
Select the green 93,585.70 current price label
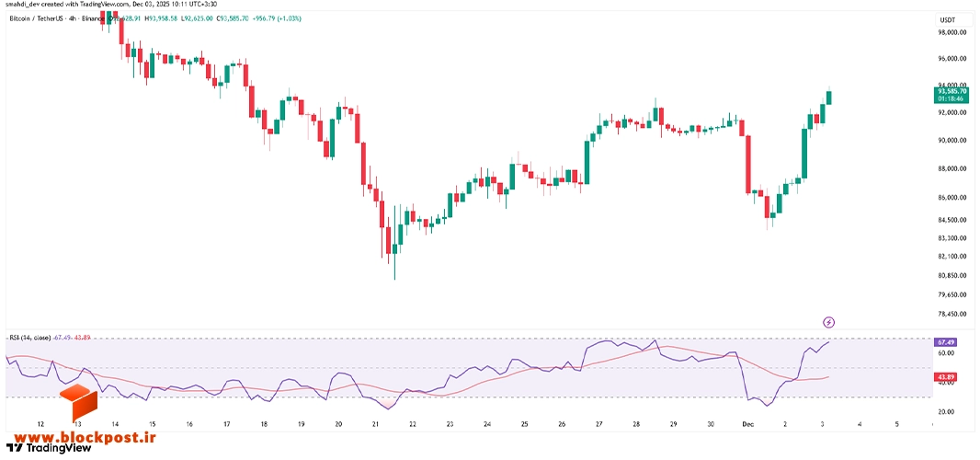[x=952, y=95]
